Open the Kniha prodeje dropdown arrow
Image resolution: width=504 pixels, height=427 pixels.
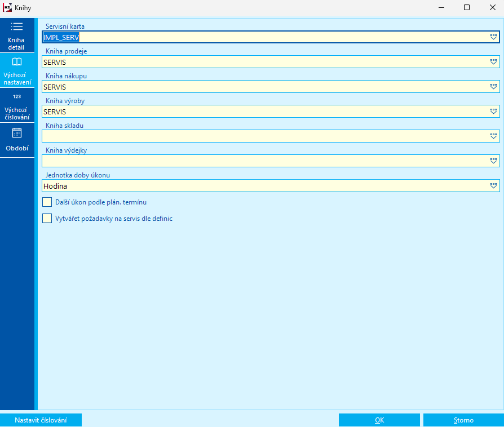[493, 62]
